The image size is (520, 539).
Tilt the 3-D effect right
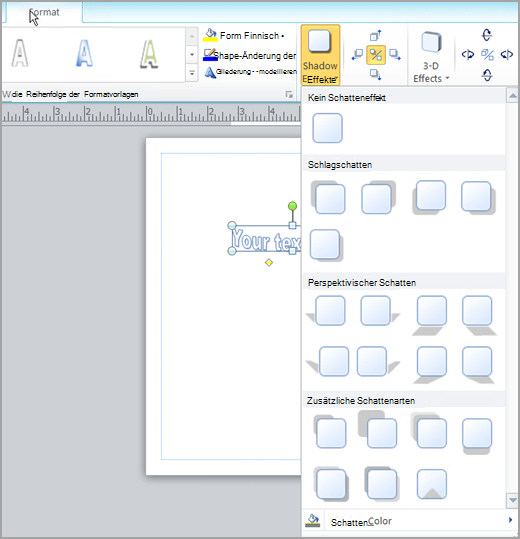pos(507,54)
